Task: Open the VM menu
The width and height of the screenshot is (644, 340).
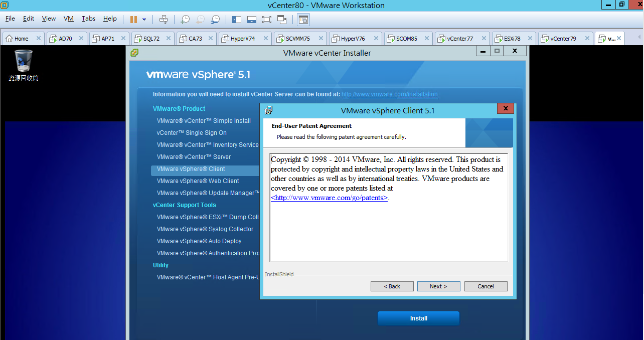Action: (69, 19)
